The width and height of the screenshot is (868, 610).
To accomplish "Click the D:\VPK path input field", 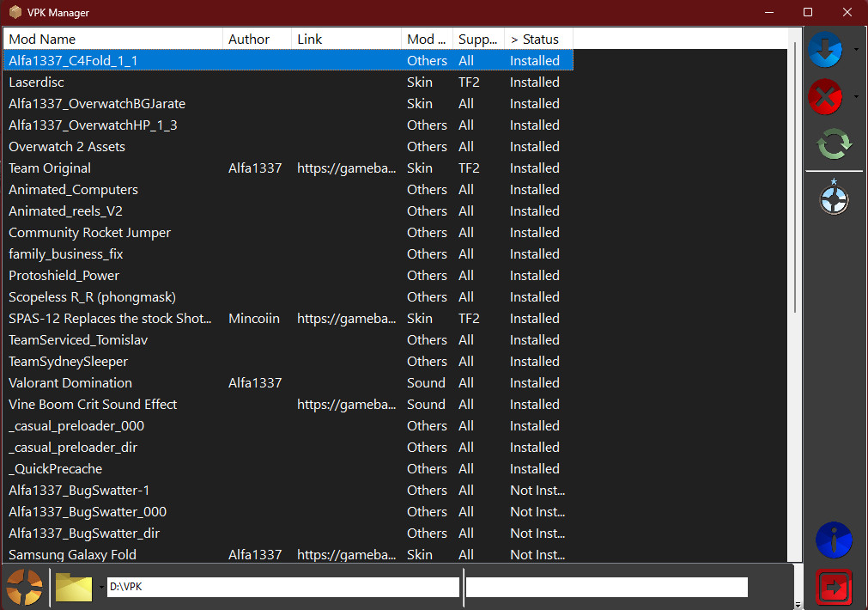I will [x=282, y=587].
